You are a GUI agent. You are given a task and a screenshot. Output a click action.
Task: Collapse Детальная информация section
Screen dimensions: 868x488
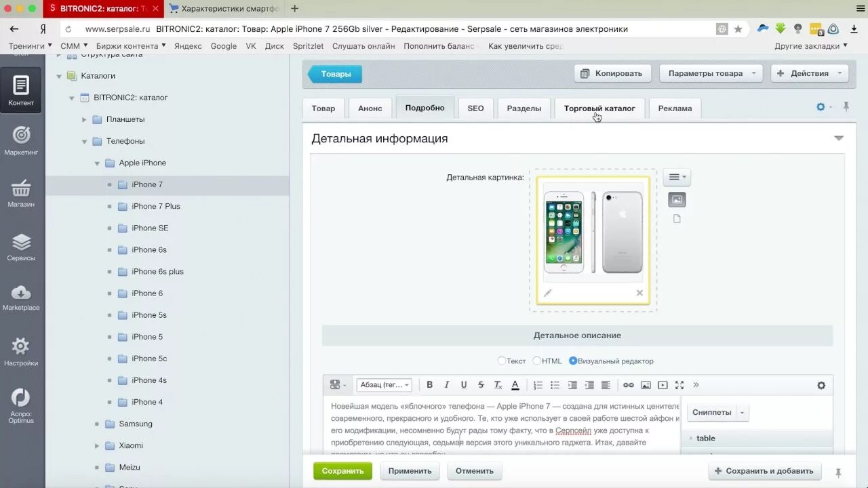click(x=839, y=138)
